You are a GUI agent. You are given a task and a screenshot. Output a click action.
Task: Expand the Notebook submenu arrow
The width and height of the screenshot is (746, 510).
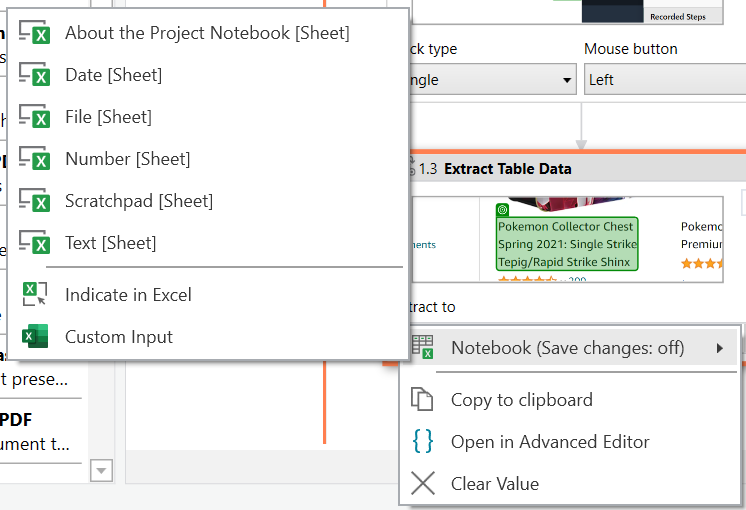click(x=720, y=348)
